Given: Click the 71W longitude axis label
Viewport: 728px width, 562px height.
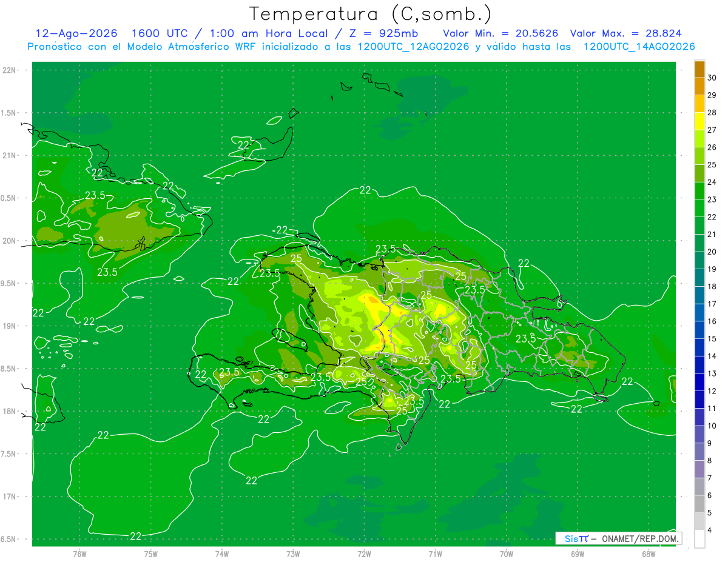Looking at the screenshot, I should 435,554.
